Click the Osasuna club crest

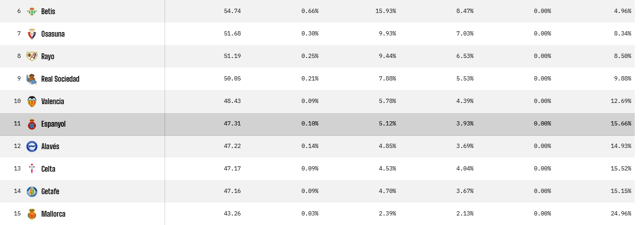[32, 34]
